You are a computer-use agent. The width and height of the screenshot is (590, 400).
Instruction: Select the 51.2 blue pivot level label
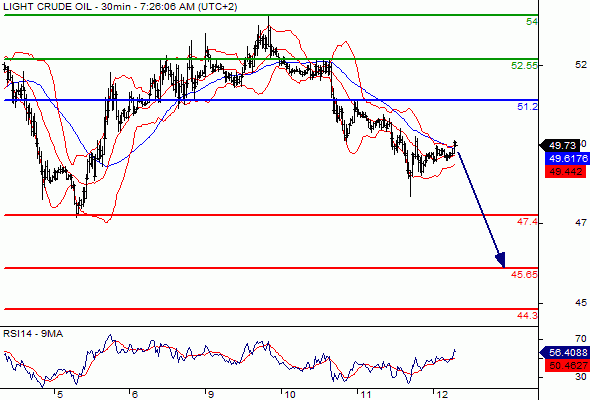(x=528, y=107)
